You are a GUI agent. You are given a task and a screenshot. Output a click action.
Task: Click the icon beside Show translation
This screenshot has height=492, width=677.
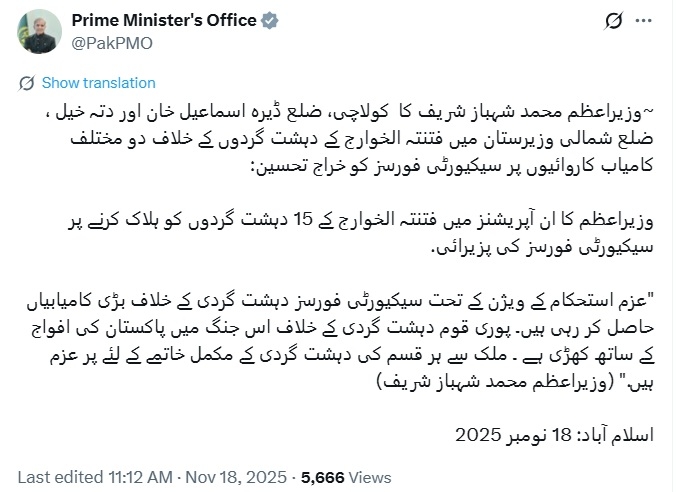tap(28, 83)
